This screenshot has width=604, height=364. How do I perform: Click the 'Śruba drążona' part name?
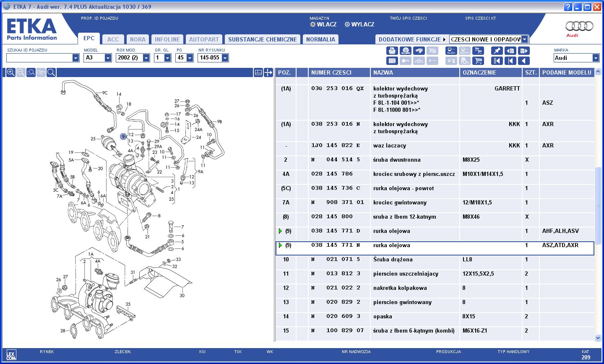pyautogui.click(x=393, y=260)
